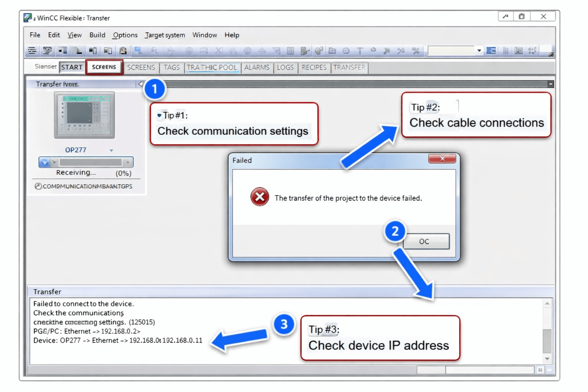
Task: Click the far-right device layout toolbar icon
Action: (x=532, y=50)
